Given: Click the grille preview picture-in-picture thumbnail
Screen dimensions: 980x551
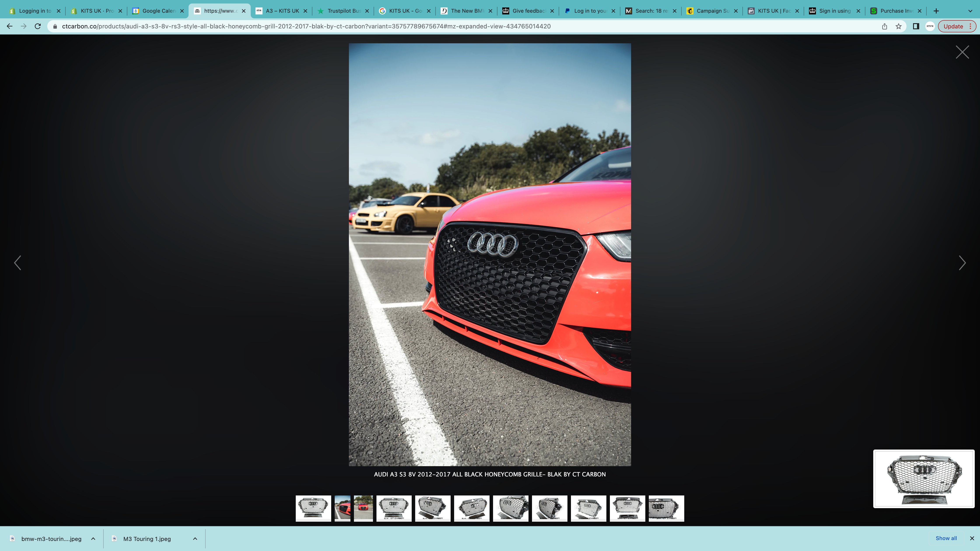Looking at the screenshot, I should pyautogui.click(x=924, y=479).
